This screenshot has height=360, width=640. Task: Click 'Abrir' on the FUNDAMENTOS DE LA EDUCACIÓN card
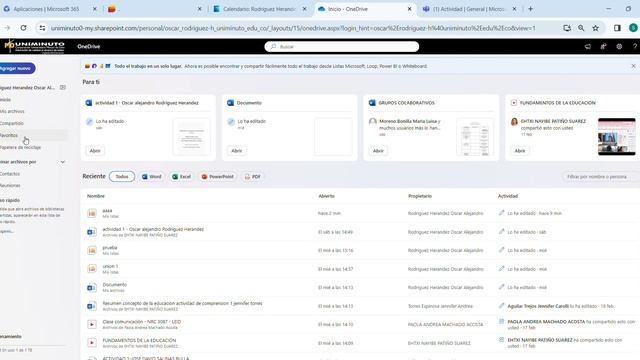coord(520,151)
